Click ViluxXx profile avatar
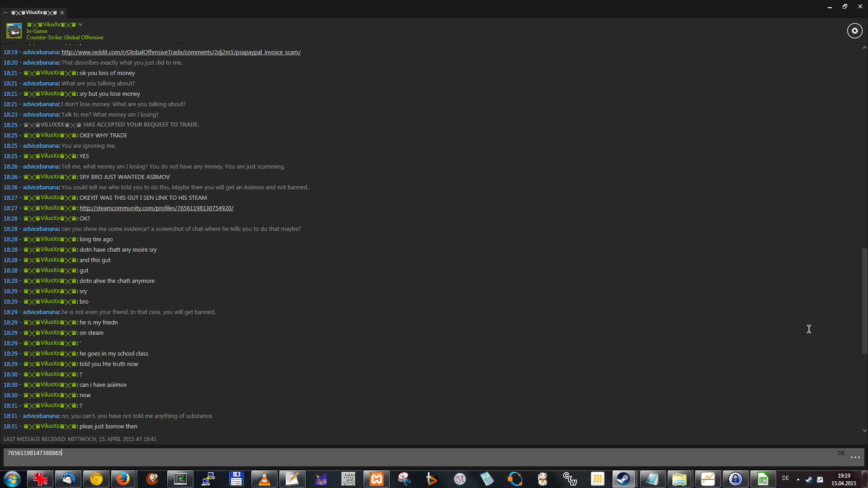Image resolution: width=868 pixels, height=488 pixels. click(x=14, y=31)
